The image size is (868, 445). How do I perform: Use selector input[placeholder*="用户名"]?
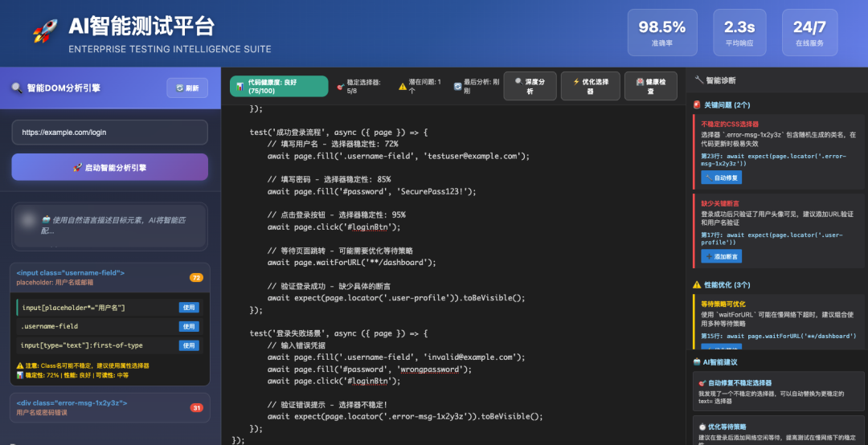click(x=189, y=307)
